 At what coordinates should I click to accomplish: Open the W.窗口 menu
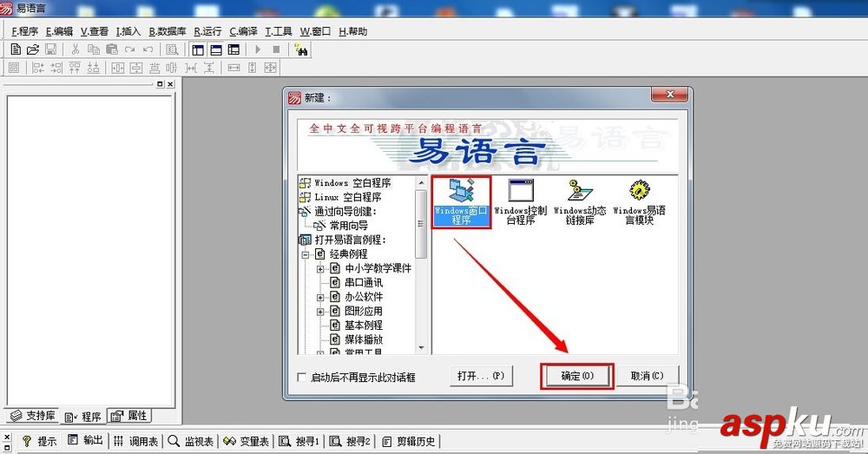(315, 31)
